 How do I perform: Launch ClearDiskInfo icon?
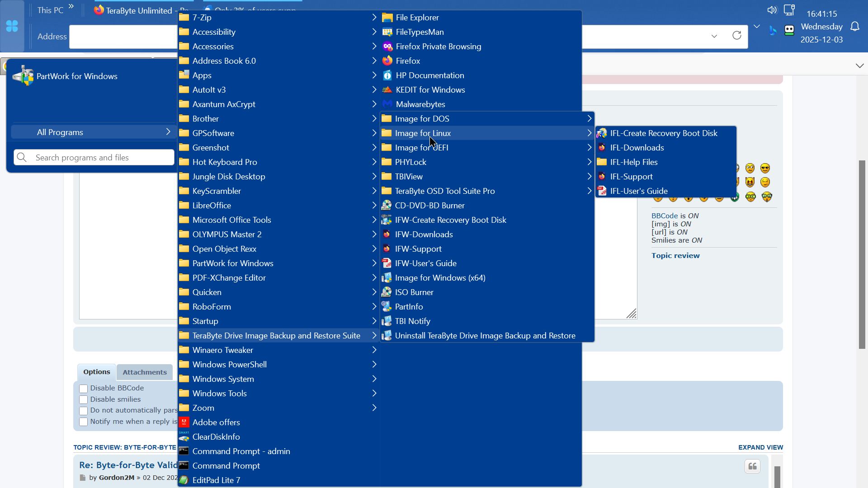[x=184, y=437]
